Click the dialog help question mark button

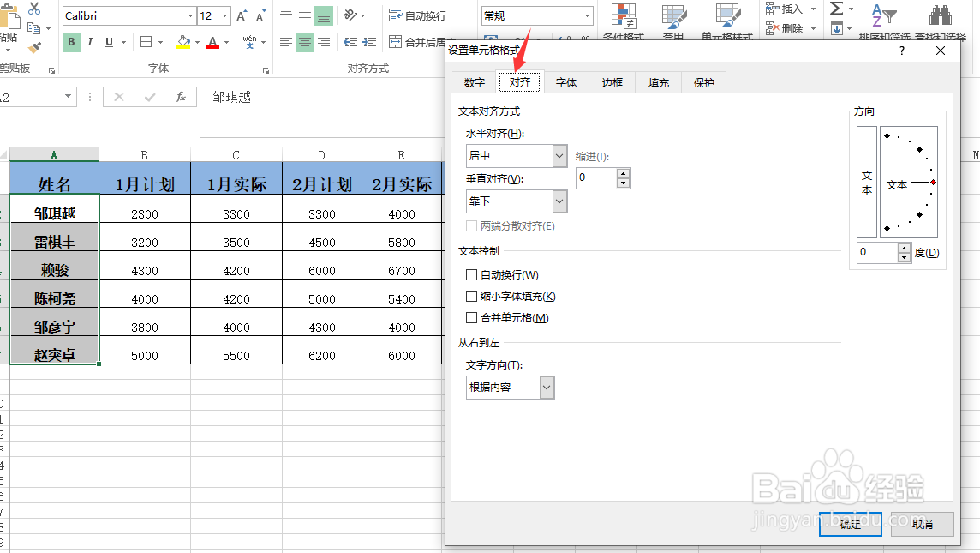pos(901,51)
